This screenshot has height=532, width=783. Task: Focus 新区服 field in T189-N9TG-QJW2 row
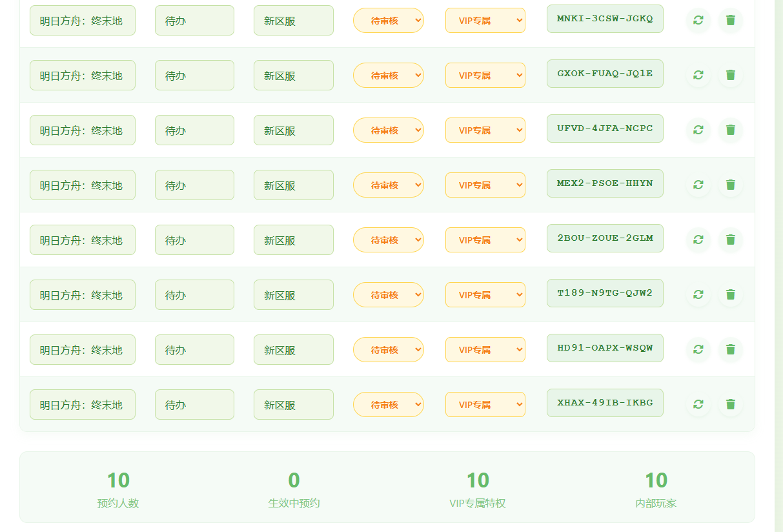(x=294, y=295)
